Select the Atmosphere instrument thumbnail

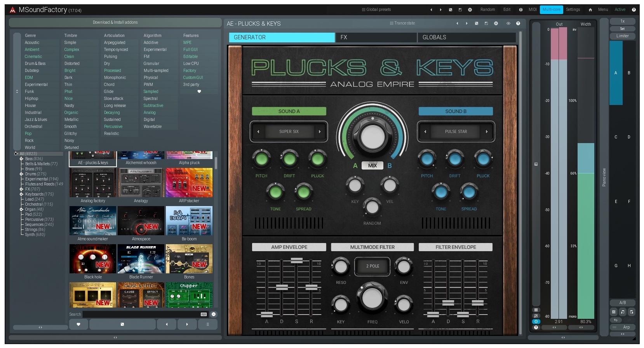pyautogui.click(x=141, y=224)
